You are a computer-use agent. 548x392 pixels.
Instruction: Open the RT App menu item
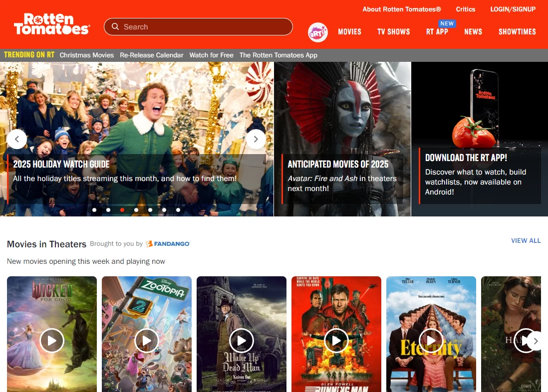pos(437,32)
